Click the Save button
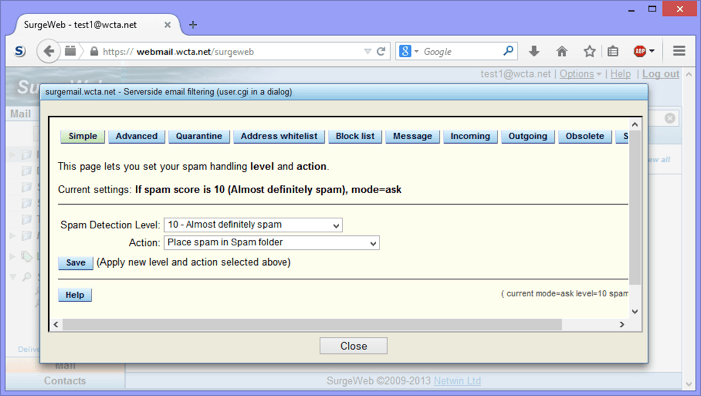701x396 pixels. pos(76,263)
